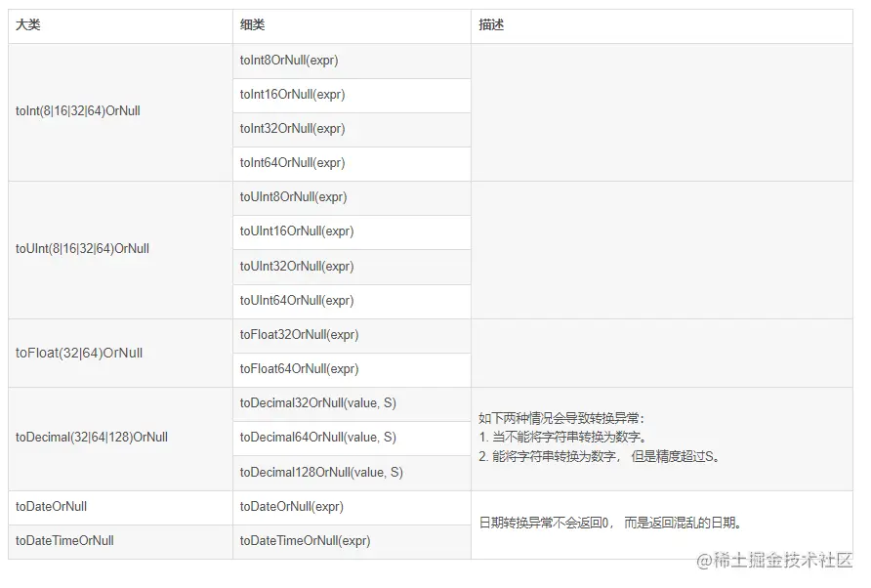871x588 pixels.
Task: Click the 大类 column header
Action: click(x=120, y=25)
